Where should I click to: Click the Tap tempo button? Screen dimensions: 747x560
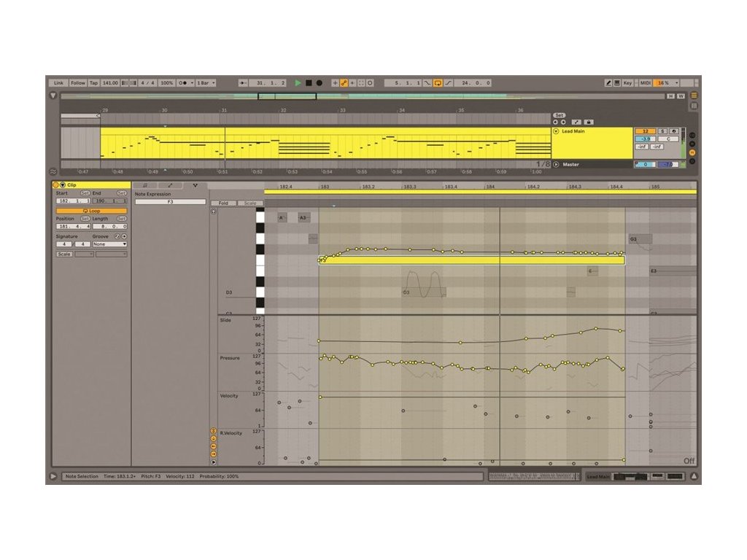pyautogui.click(x=93, y=83)
